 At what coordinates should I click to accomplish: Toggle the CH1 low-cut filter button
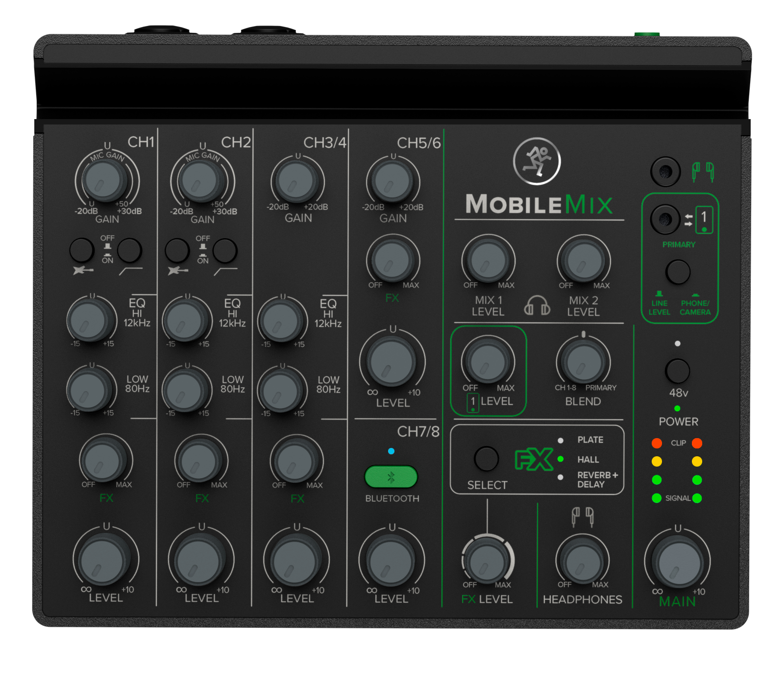pos(129,250)
